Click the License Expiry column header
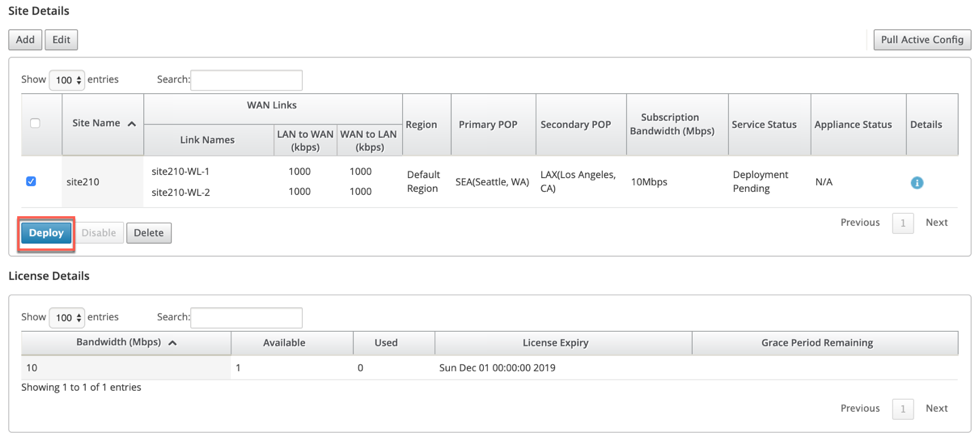 coord(563,342)
